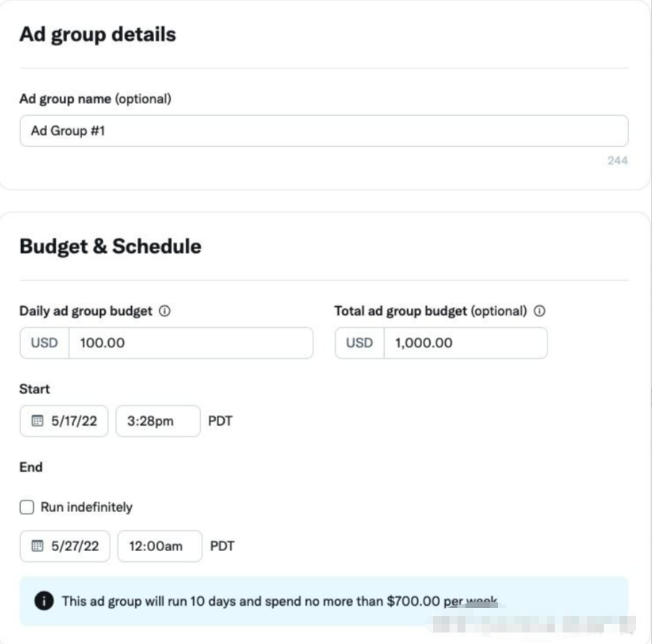Click the Total ad group budget info icon
The width and height of the screenshot is (652, 644).
pos(540,312)
